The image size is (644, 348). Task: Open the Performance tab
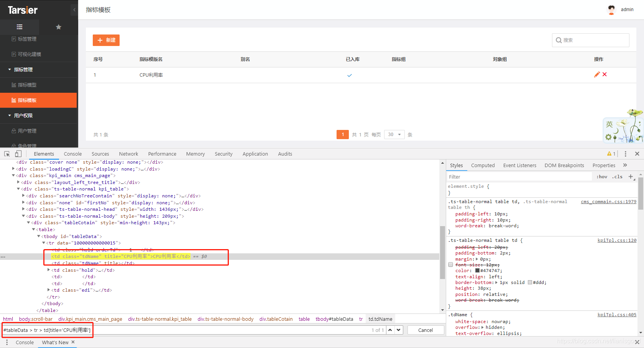[162, 154]
